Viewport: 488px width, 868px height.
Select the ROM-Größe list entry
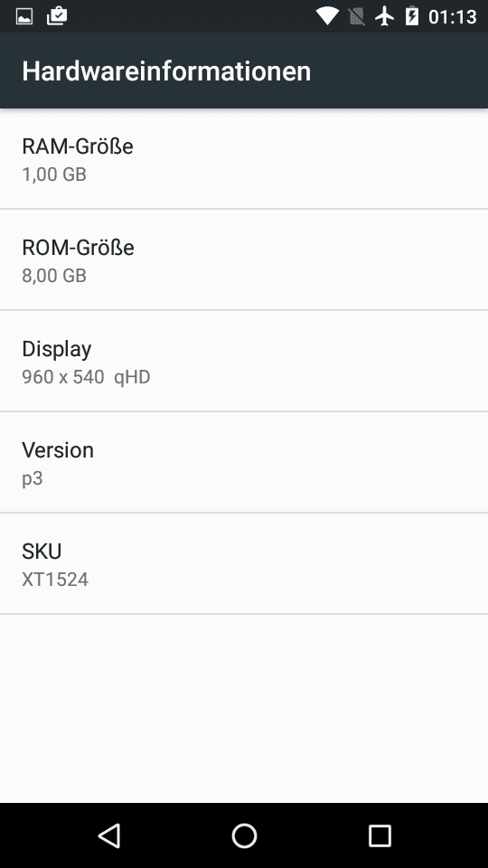click(x=244, y=260)
